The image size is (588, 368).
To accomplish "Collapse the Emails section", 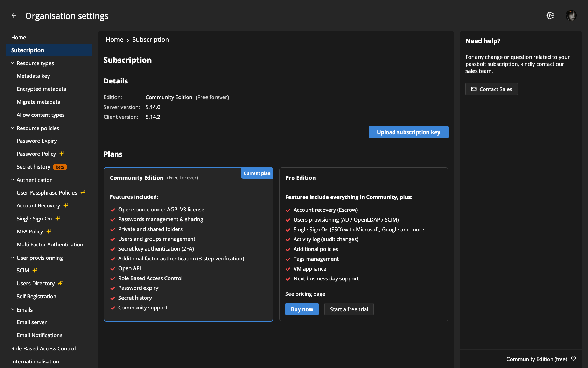I will (x=13, y=309).
